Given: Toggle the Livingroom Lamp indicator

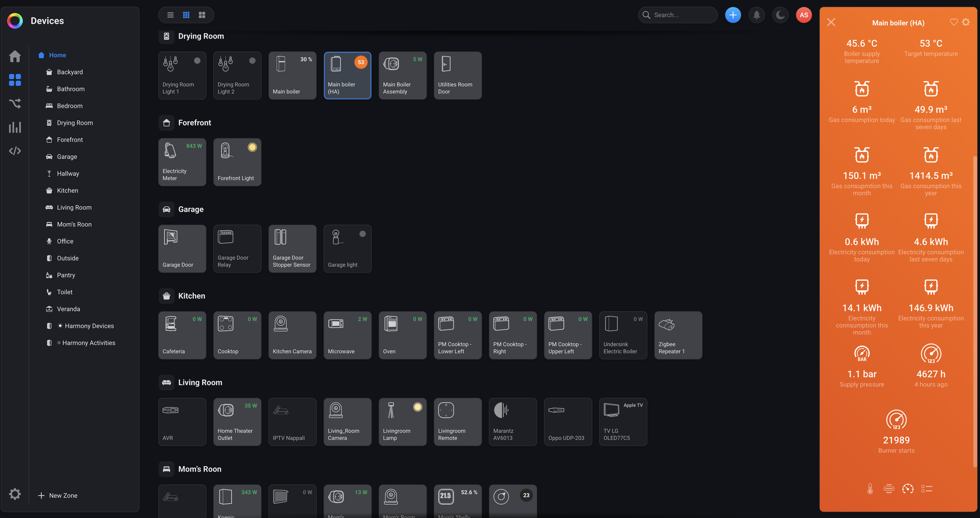Looking at the screenshot, I should [417, 407].
